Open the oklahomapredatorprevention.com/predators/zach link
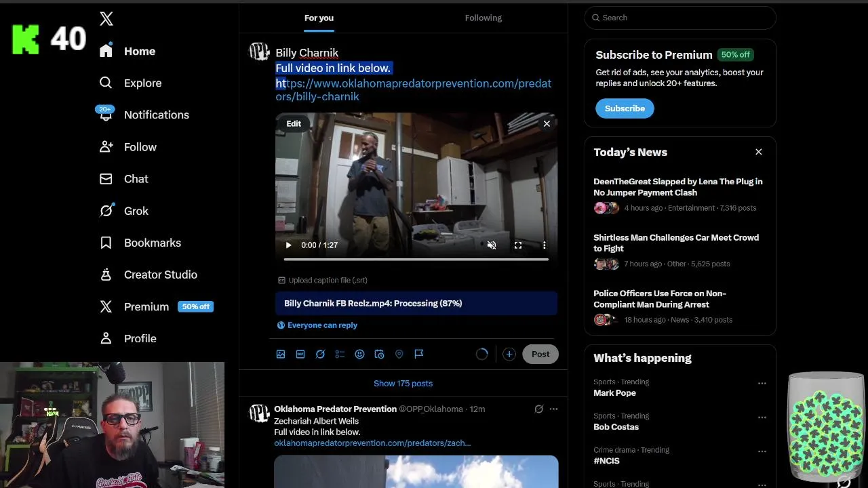The width and height of the screenshot is (868, 488). 372,443
